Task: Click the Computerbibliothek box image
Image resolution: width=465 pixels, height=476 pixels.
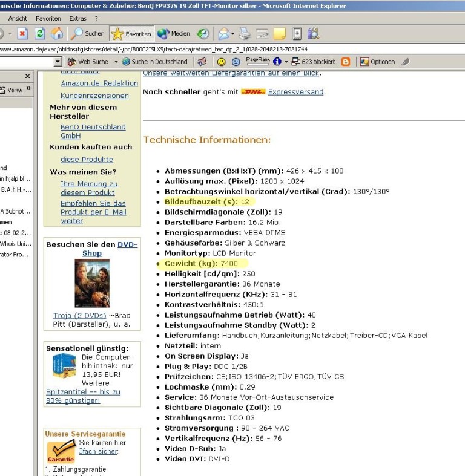Action: (64, 366)
